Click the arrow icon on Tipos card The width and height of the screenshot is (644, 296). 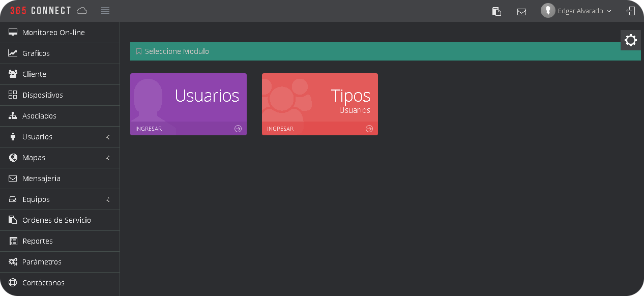coord(369,129)
